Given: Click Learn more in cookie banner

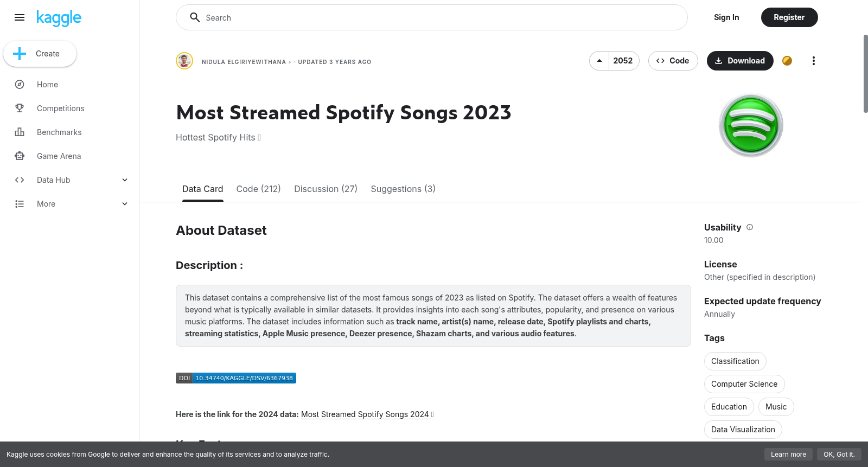Looking at the screenshot, I should tap(788, 455).
